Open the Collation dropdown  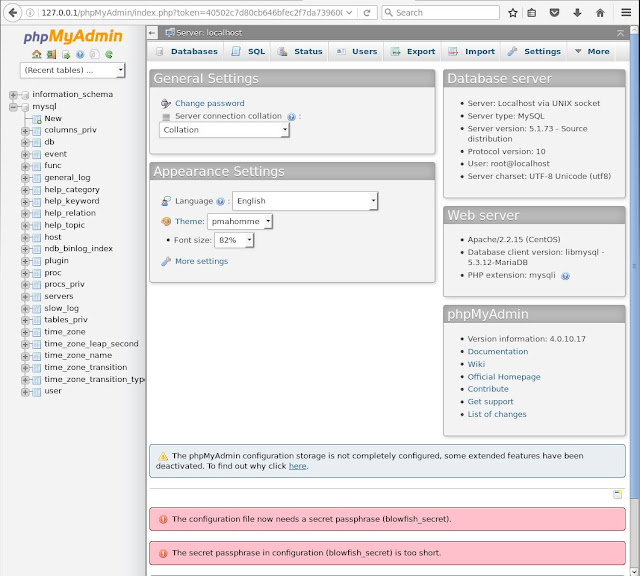point(224,130)
